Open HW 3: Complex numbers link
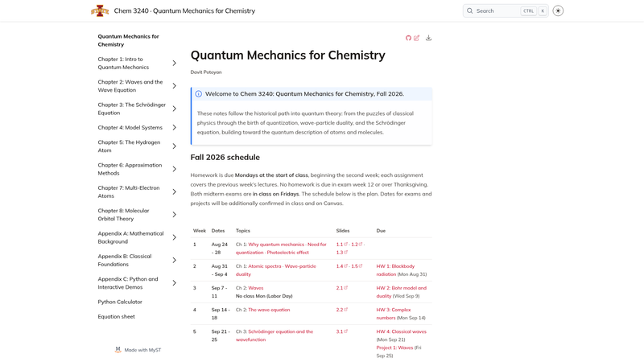 [x=394, y=314]
